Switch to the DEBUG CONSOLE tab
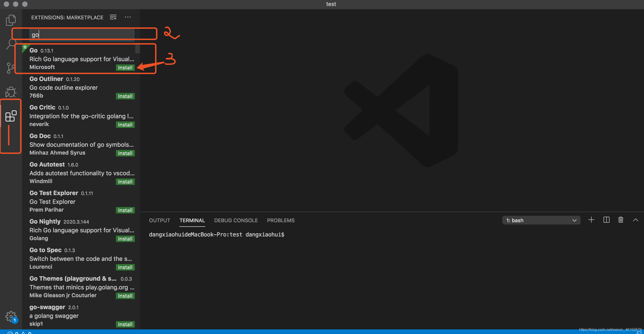644x334 pixels. [x=236, y=221]
